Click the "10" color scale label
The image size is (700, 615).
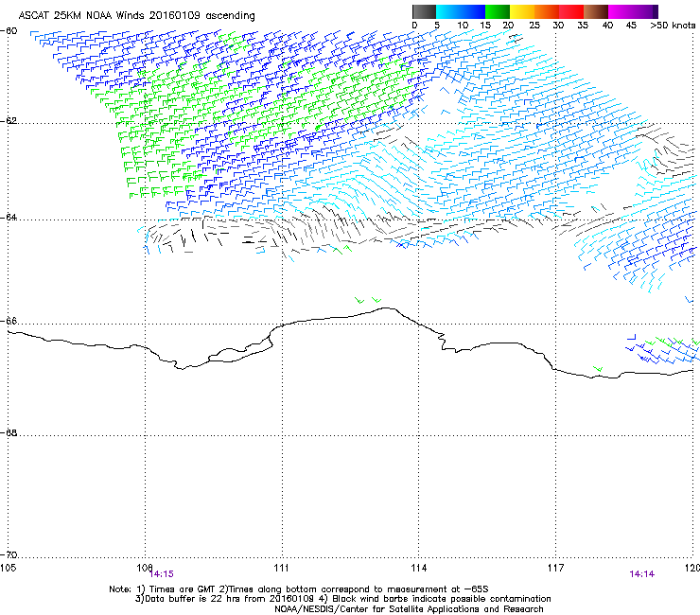[x=463, y=26]
